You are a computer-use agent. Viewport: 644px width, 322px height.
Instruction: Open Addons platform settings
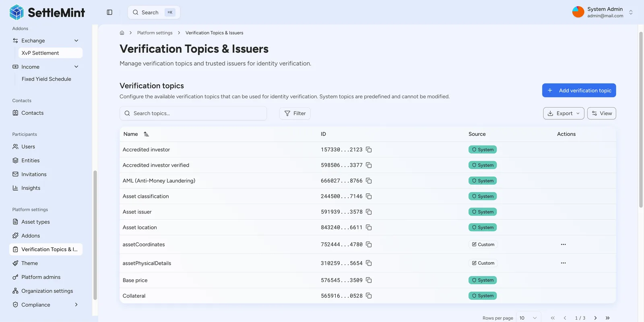[46, 236]
